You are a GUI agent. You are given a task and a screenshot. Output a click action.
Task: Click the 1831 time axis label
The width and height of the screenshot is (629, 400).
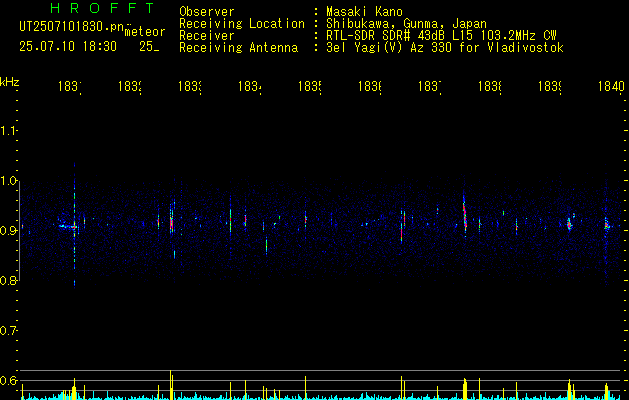point(70,87)
